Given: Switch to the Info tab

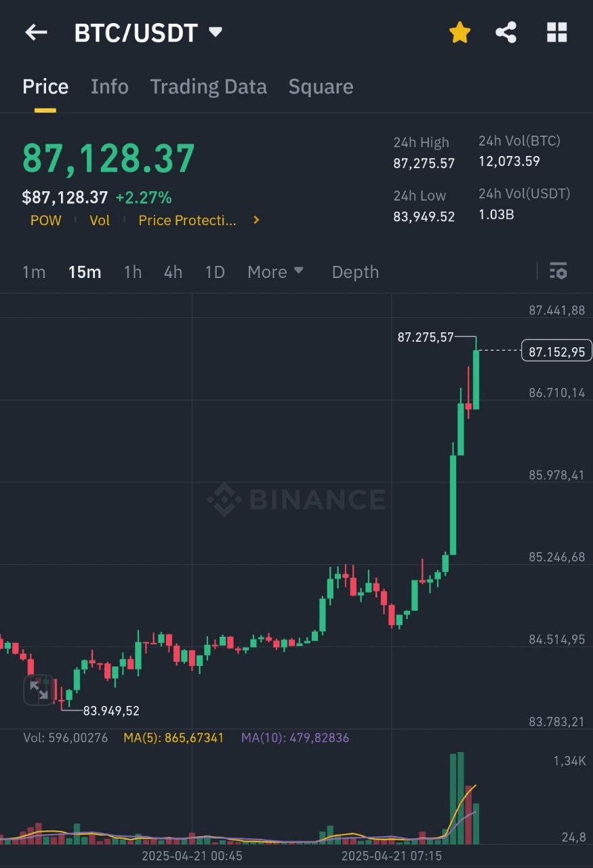Looking at the screenshot, I should (x=109, y=87).
